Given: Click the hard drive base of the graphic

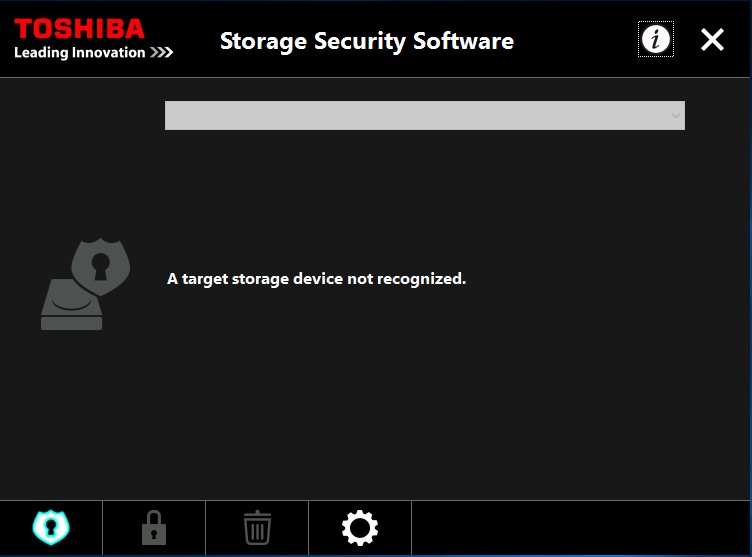Looking at the screenshot, I should tap(71, 305).
